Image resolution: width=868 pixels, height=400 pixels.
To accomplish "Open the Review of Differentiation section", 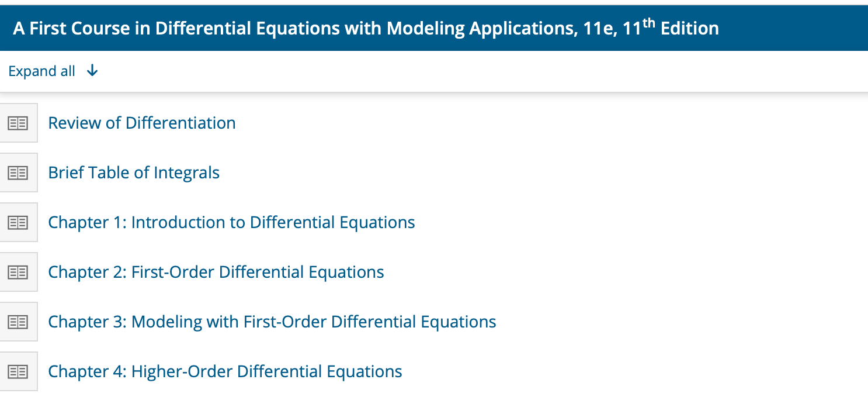I will point(141,123).
